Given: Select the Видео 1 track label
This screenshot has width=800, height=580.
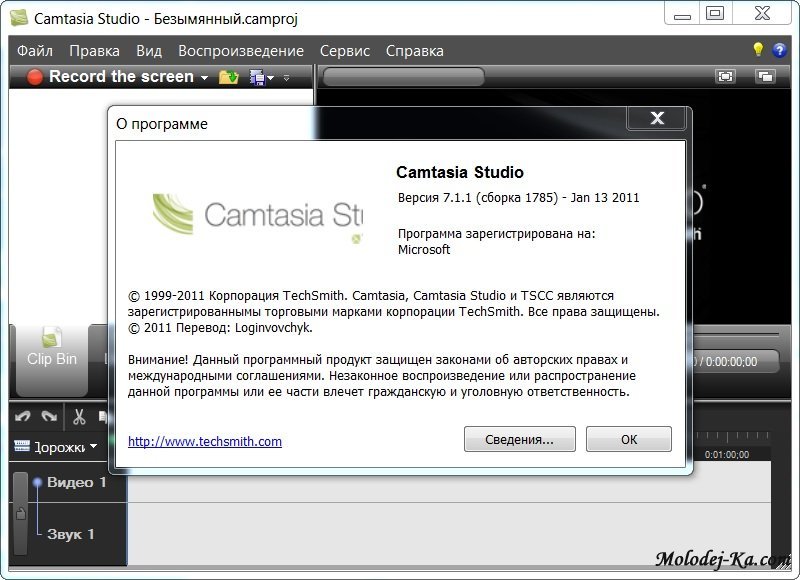Looking at the screenshot, I should click(77, 482).
